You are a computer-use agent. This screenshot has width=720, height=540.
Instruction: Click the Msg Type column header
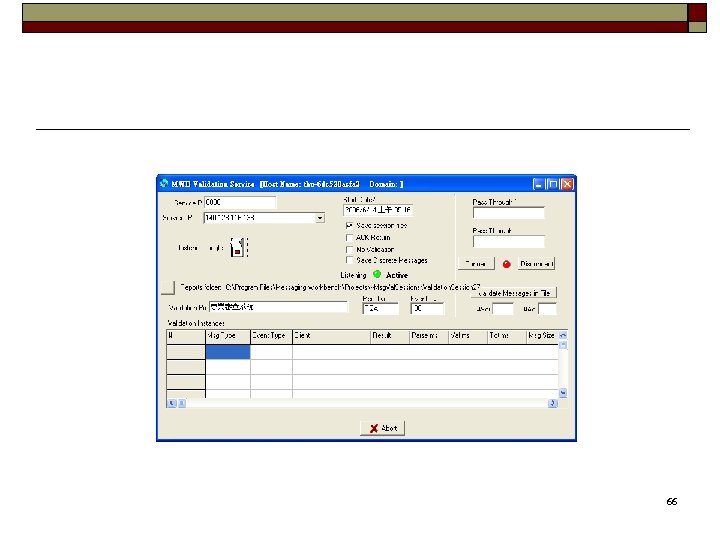click(228, 336)
